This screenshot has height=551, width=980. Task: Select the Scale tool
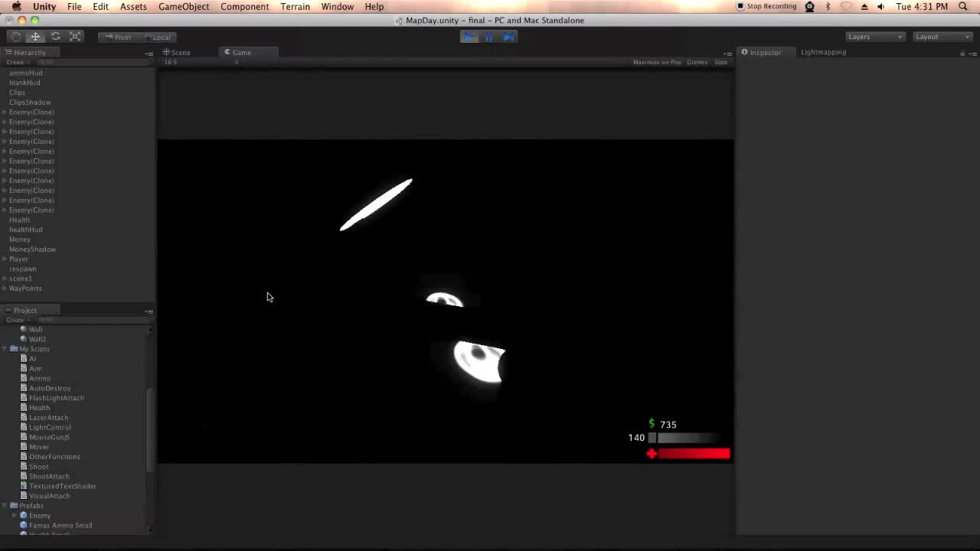pyautogui.click(x=75, y=36)
